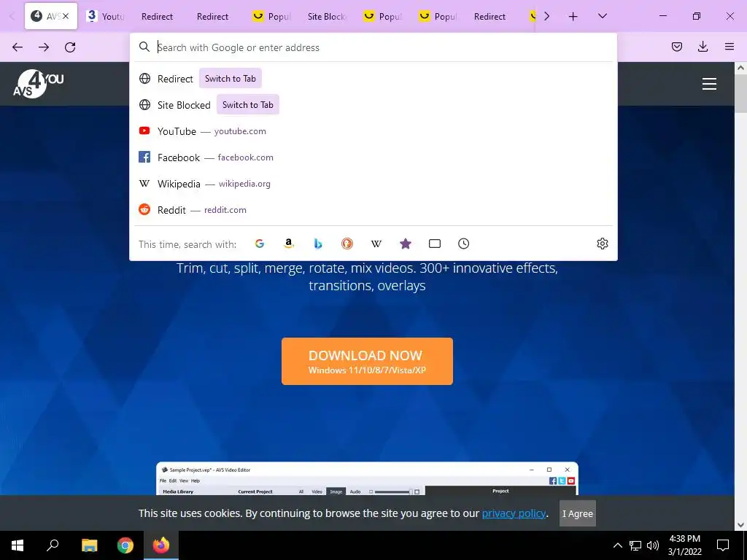This screenshot has width=747, height=560.
Task: Accept cookies with I Agree
Action: (578, 513)
